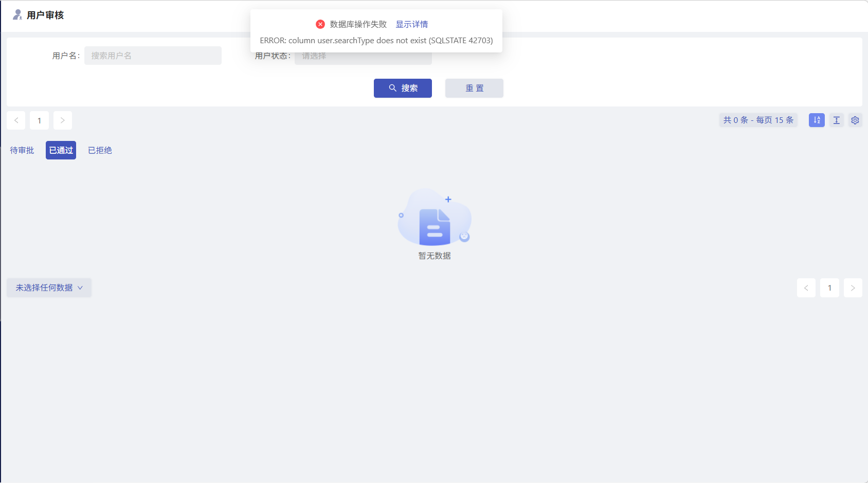Viewport: 868px width, 483px height.
Task: Click the row height adjustment icon
Action: click(836, 120)
